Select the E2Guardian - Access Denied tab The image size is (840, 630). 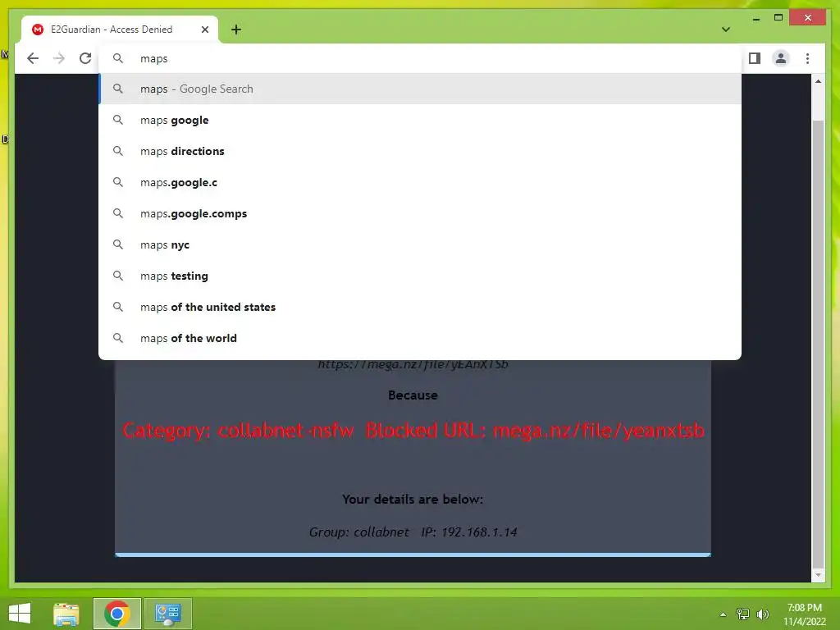[x=120, y=30]
